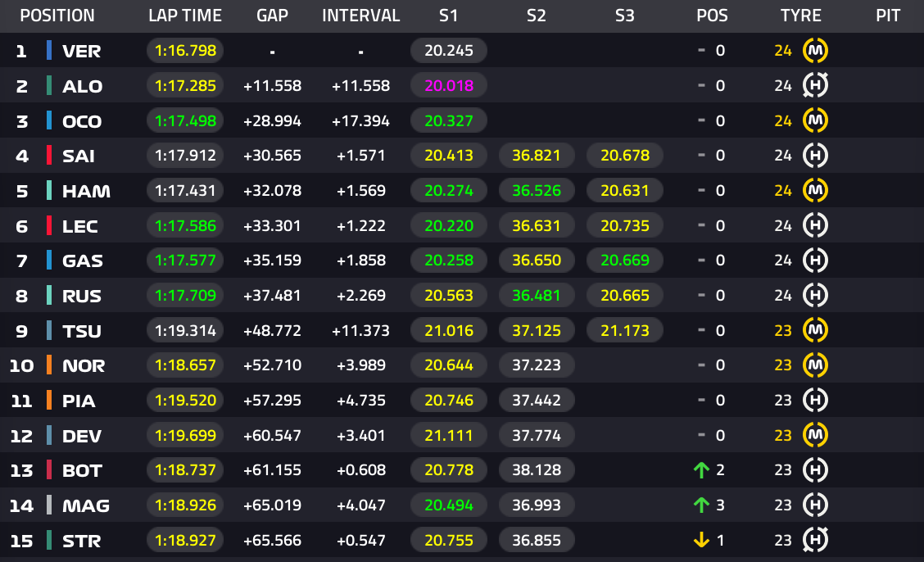Click the TYRE column header
The width and height of the screenshot is (924, 562).
(x=800, y=16)
